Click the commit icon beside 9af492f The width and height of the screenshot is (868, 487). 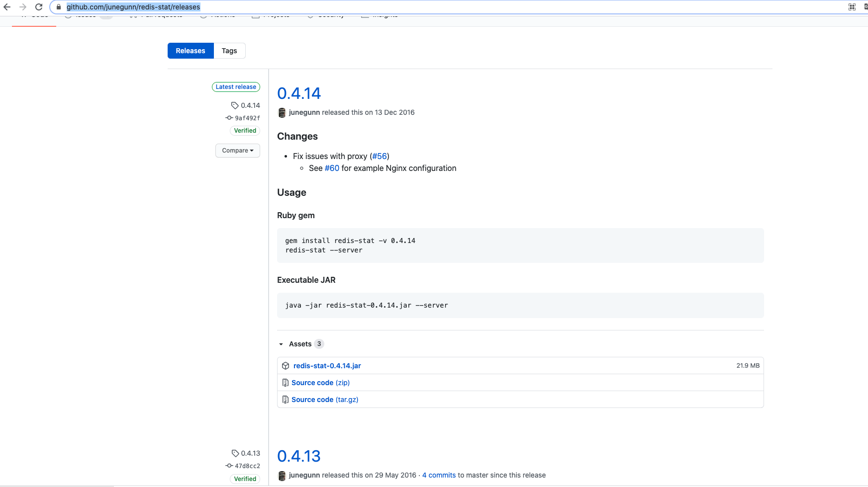229,118
